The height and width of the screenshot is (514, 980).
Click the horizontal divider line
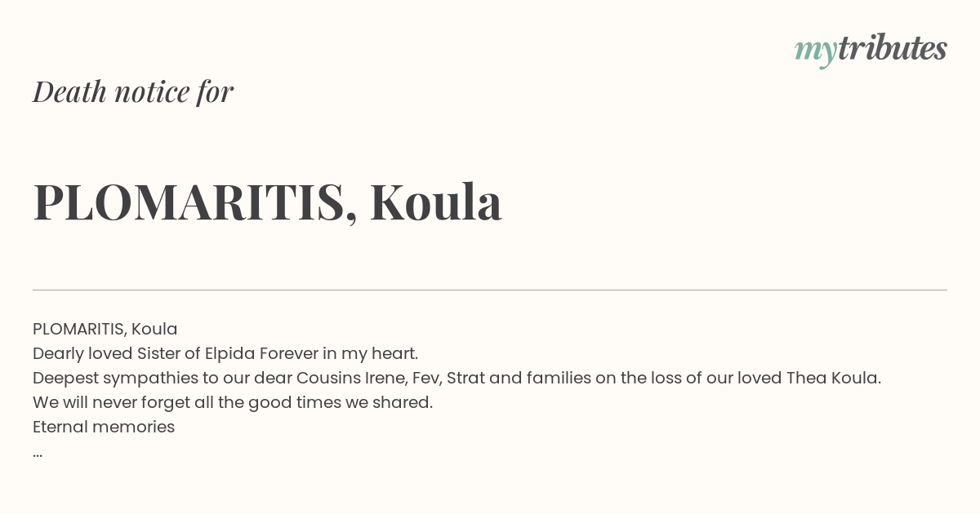pyautogui.click(x=490, y=290)
